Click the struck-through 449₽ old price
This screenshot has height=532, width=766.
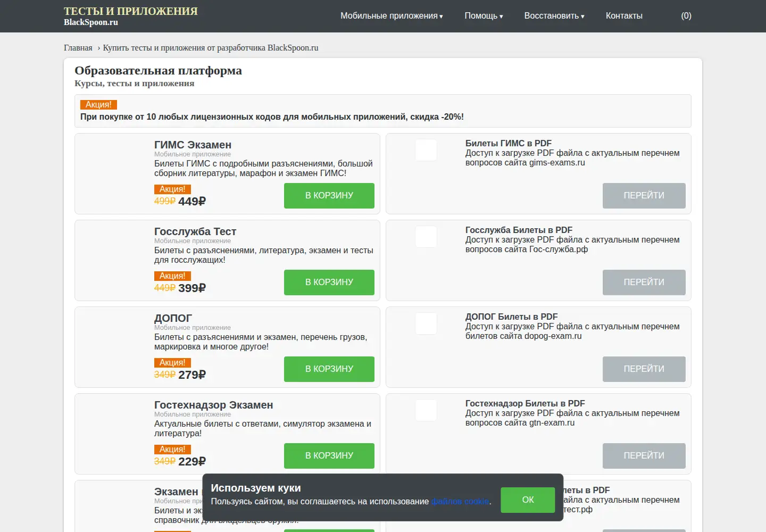tap(165, 288)
